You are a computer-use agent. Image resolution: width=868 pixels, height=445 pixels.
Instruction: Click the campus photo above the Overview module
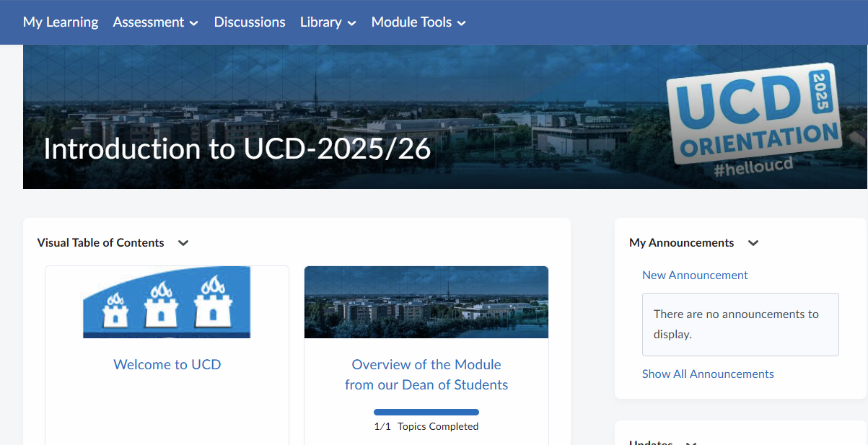click(x=426, y=302)
